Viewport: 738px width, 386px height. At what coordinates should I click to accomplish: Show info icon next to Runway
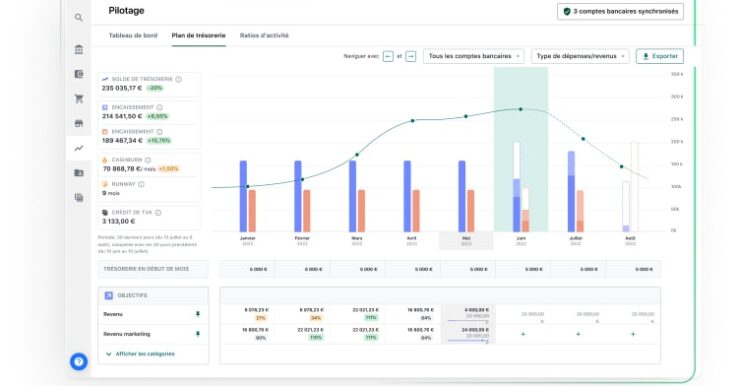click(x=141, y=184)
